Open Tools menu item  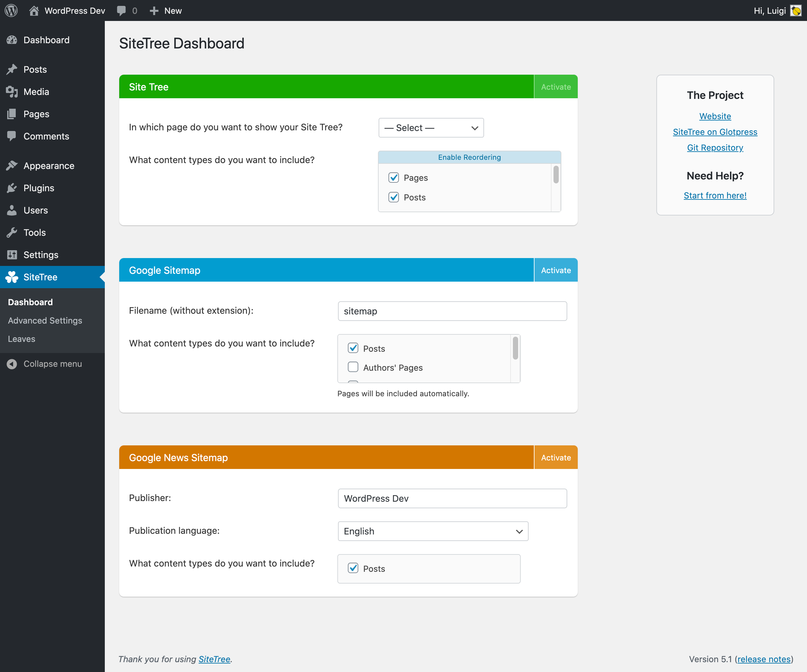[52, 233]
